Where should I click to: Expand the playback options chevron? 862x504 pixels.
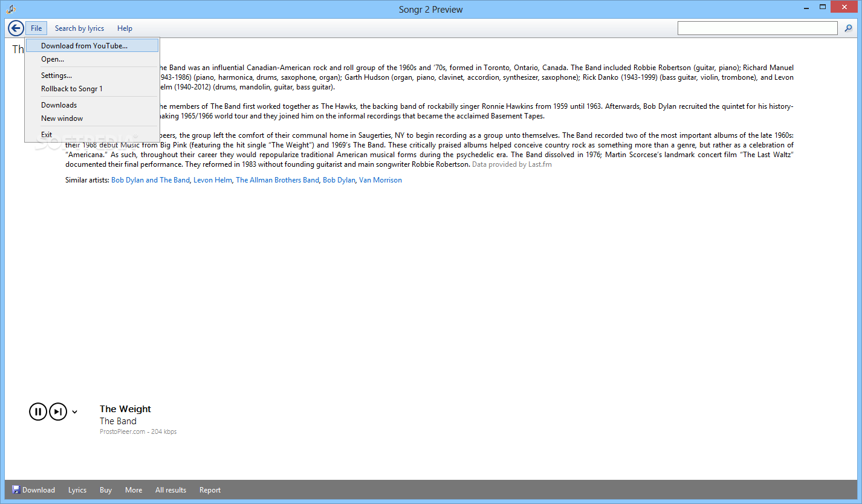75,412
